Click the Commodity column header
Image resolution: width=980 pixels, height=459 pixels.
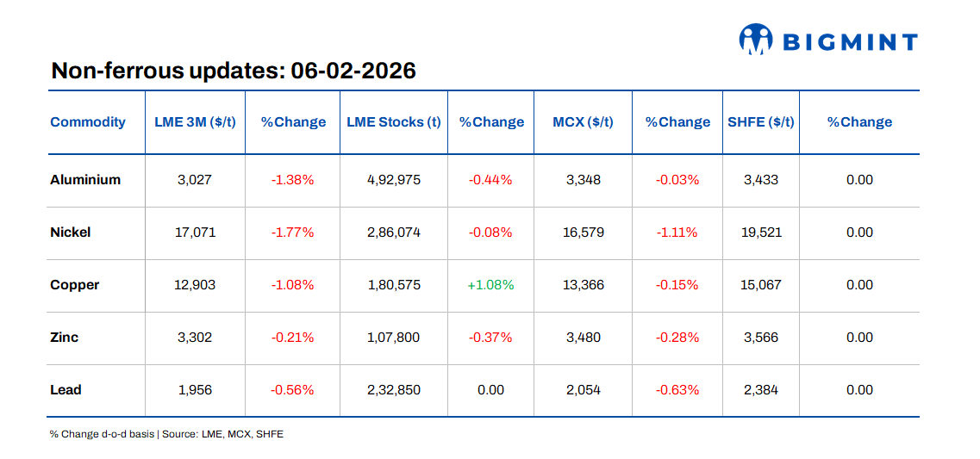point(88,122)
